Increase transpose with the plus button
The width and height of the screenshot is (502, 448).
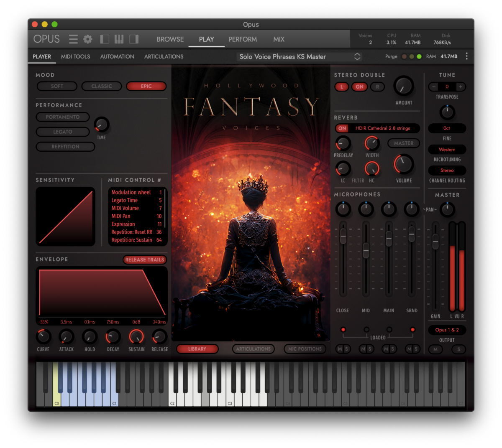click(x=460, y=87)
